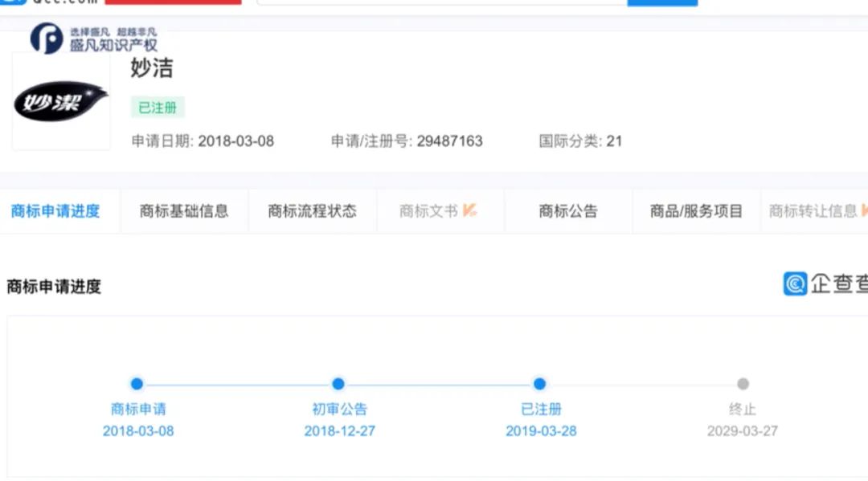Click the blue search button at the top

pyautogui.click(x=662, y=3)
